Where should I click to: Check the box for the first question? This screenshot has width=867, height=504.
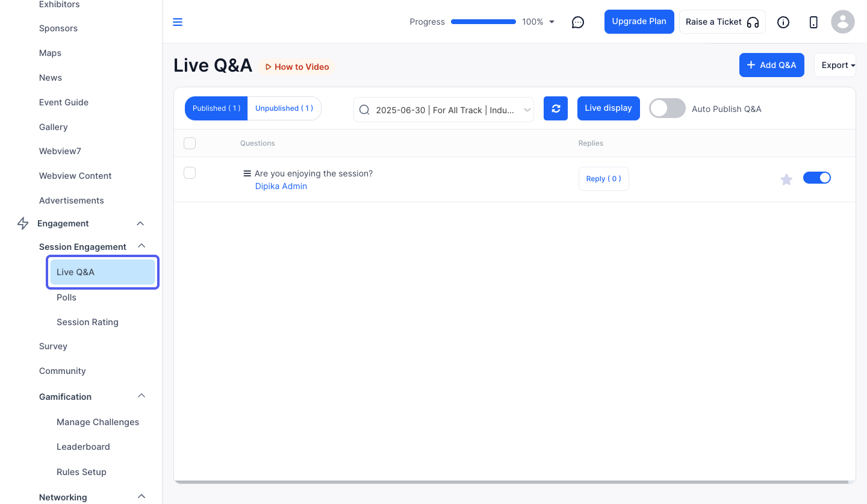click(x=190, y=173)
